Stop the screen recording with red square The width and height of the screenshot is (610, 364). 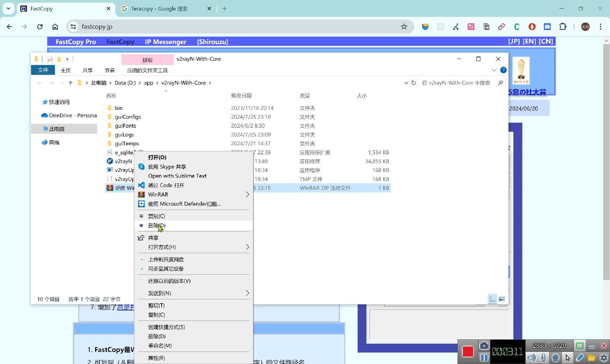468,352
